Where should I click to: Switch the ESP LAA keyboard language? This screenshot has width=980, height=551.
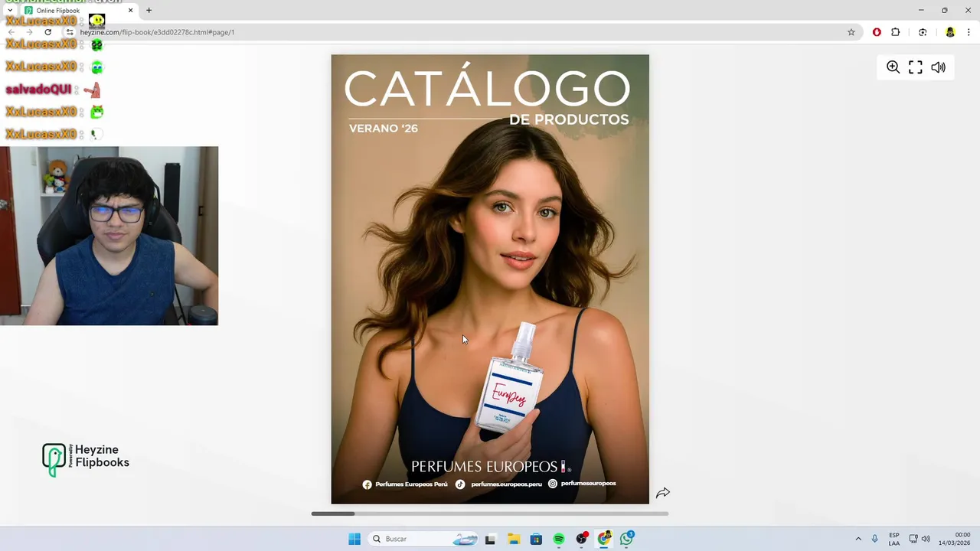click(894, 539)
